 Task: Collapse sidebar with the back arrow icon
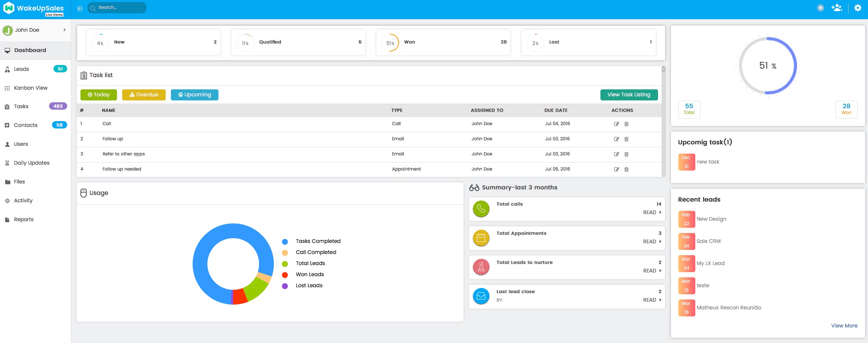click(x=80, y=8)
